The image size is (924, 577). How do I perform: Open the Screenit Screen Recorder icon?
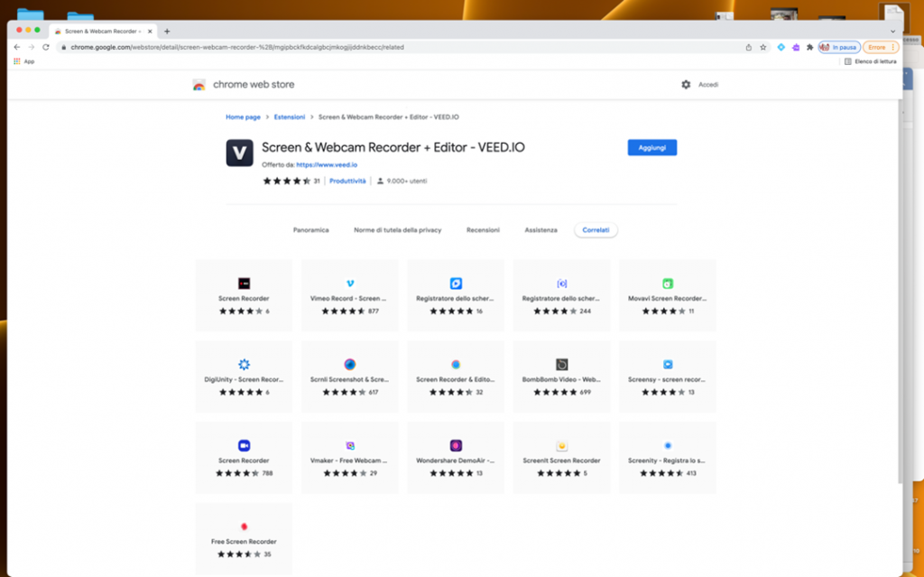coord(561,445)
